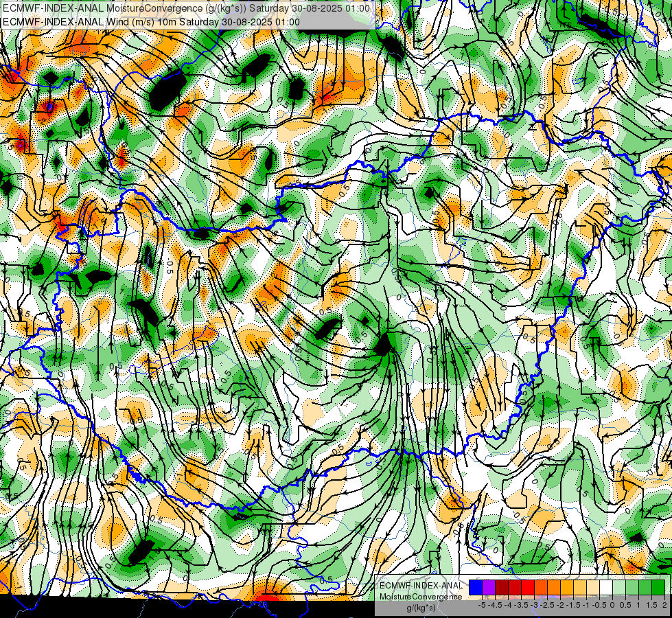Viewport: 672px width, 618px height.
Task: Click MoistureConvergence label in the legend box
Action: click(x=421, y=597)
